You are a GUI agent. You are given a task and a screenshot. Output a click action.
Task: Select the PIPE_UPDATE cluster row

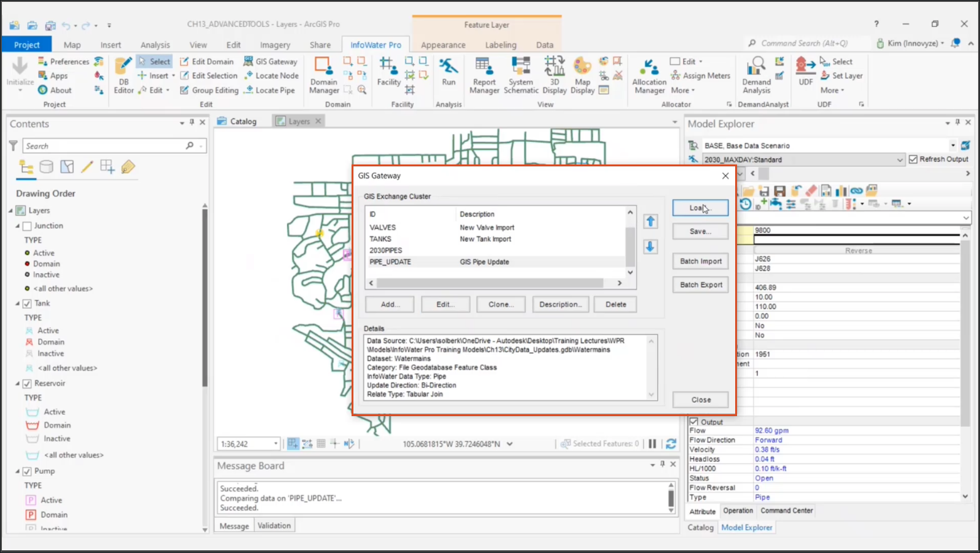click(496, 262)
